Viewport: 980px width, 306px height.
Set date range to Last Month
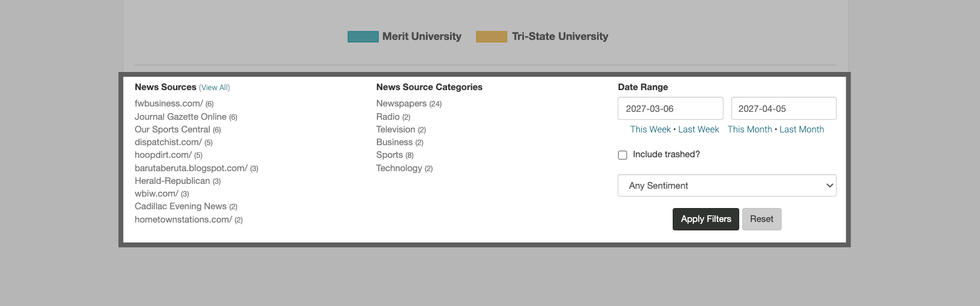click(802, 129)
